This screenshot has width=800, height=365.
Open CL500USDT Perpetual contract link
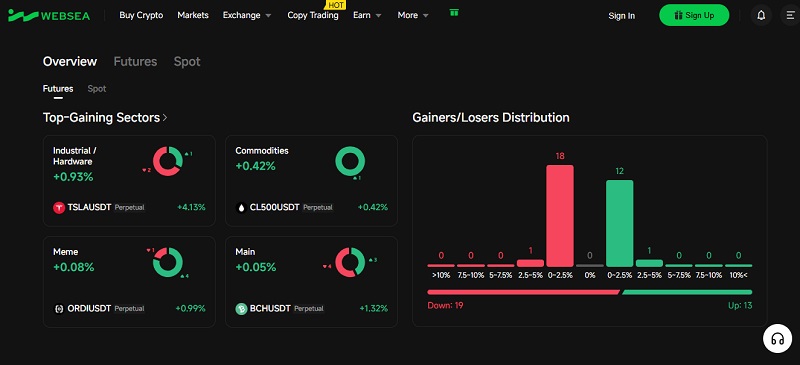[x=284, y=208]
